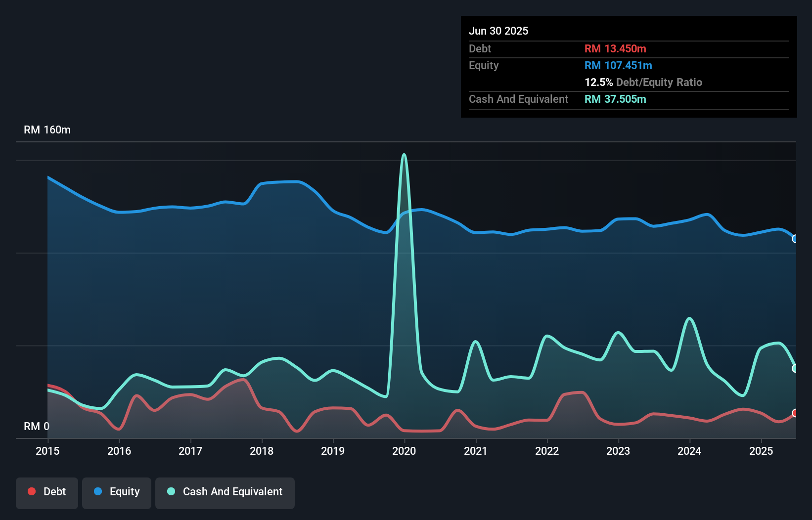The height and width of the screenshot is (520, 812).
Task: Select the blue Equity legend dot
Action: (96, 491)
